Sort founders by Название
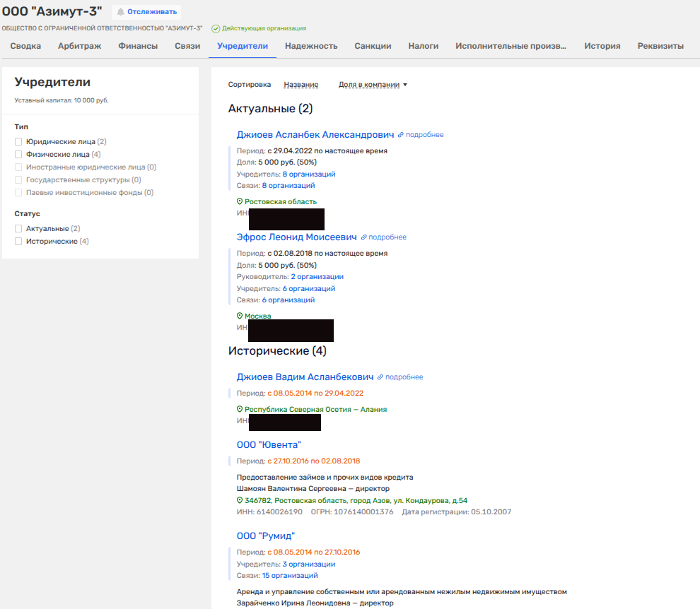700x609 pixels. tap(301, 85)
